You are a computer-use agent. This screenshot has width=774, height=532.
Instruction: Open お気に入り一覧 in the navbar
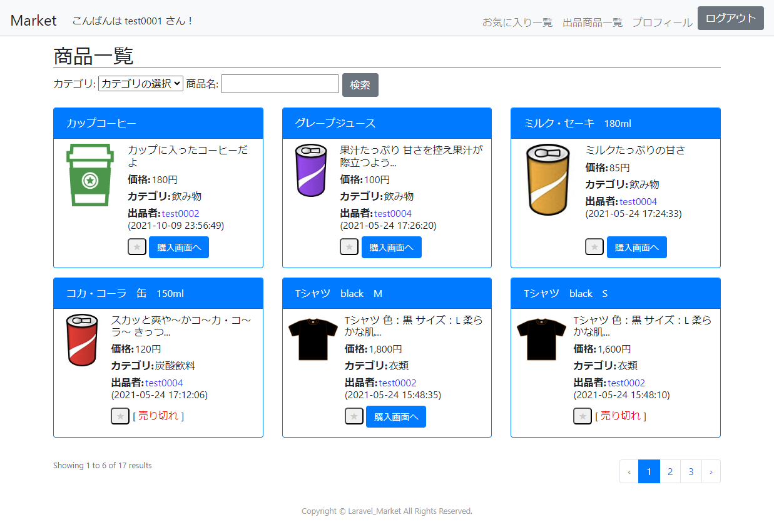coord(517,23)
